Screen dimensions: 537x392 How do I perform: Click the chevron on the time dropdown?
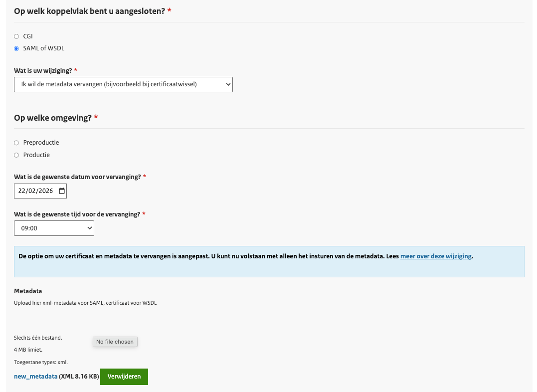(88, 228)
